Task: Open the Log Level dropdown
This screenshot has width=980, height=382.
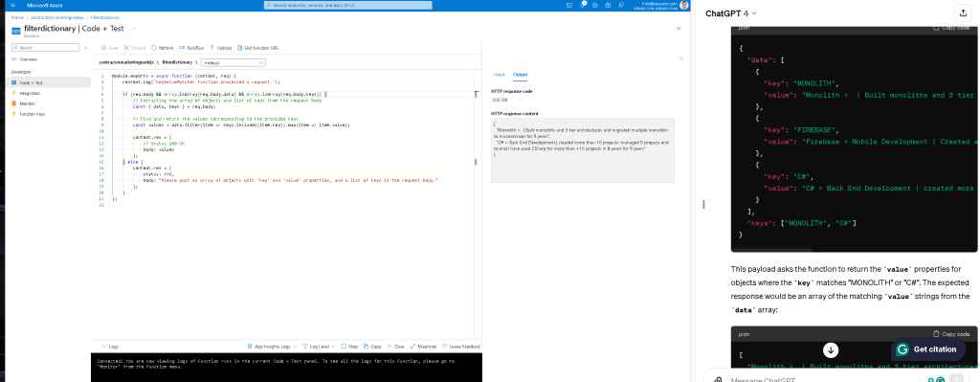Action: click(319, 347)
